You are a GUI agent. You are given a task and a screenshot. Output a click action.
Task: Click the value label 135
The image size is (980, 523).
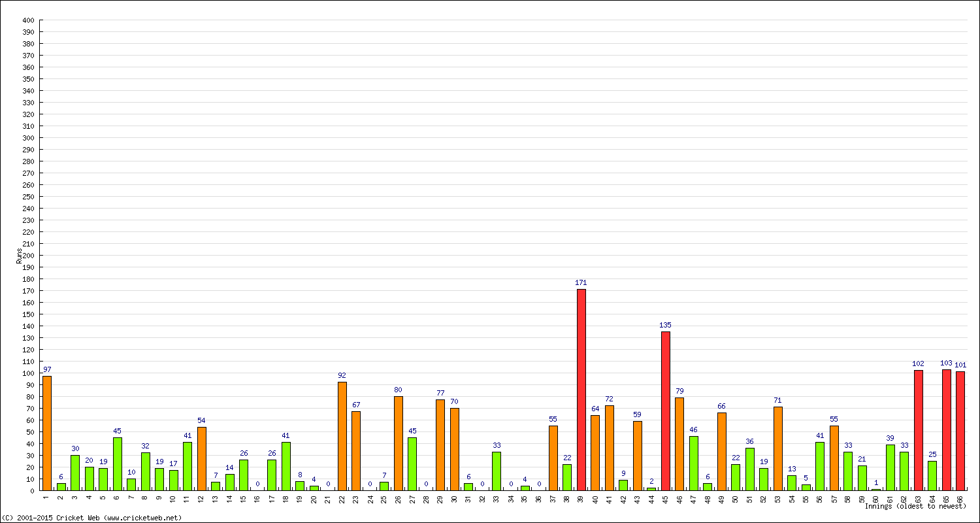pos(665,325)
